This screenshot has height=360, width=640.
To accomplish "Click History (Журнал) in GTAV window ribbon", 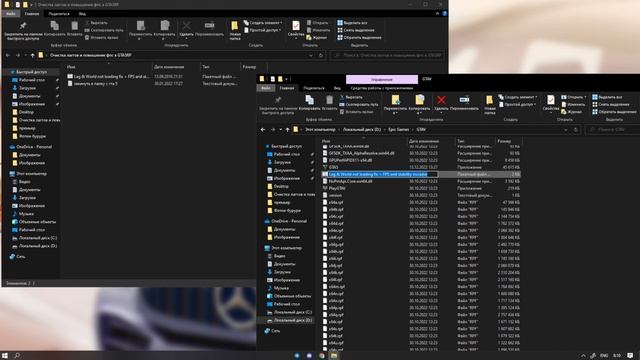I will coord(571,112).
